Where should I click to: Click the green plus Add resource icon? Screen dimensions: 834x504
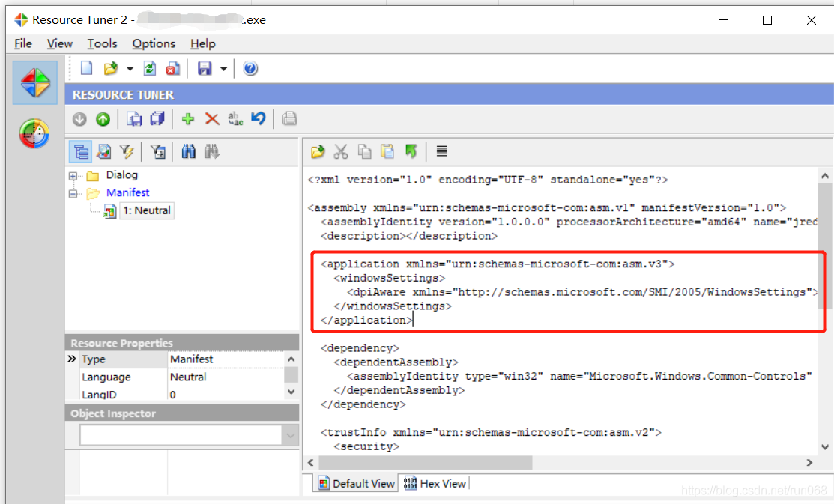[x=188, y=119]
